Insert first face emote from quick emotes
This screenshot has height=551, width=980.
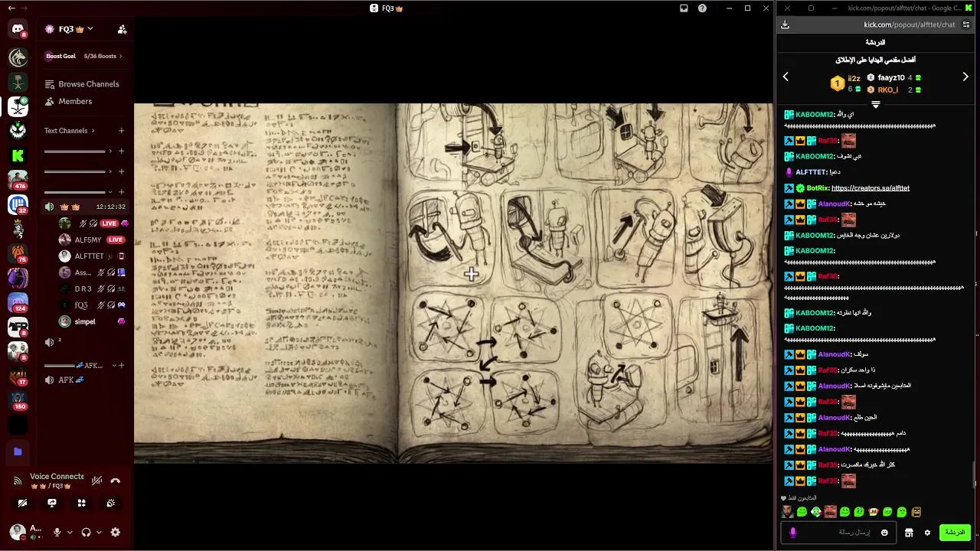click(x=787, y=512)
